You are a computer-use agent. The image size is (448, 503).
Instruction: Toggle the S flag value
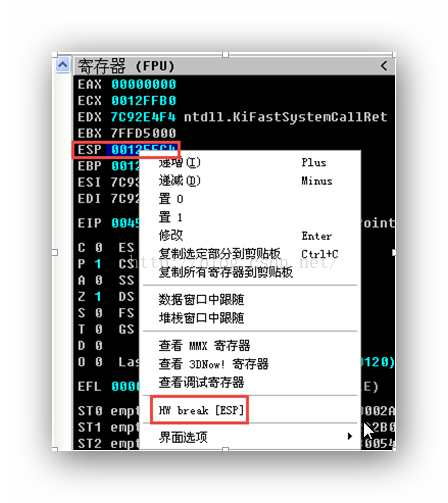pyautogui.click(x=98, y=313)
